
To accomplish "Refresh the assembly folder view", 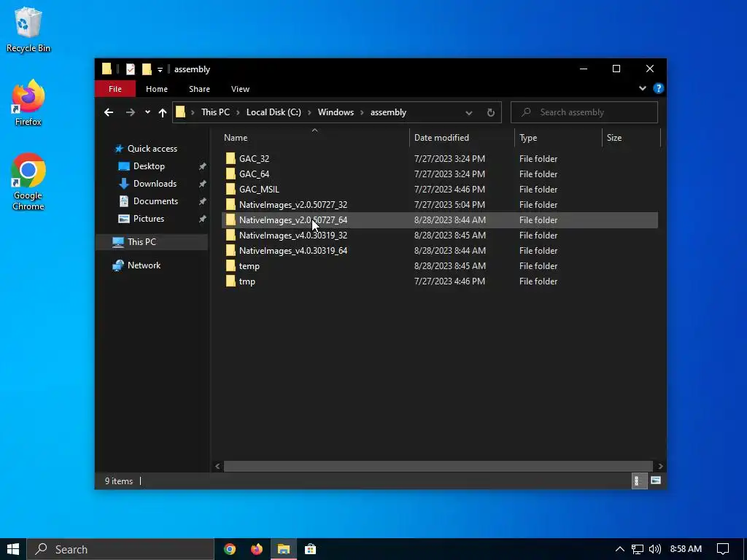I will (x=491, y=113).
